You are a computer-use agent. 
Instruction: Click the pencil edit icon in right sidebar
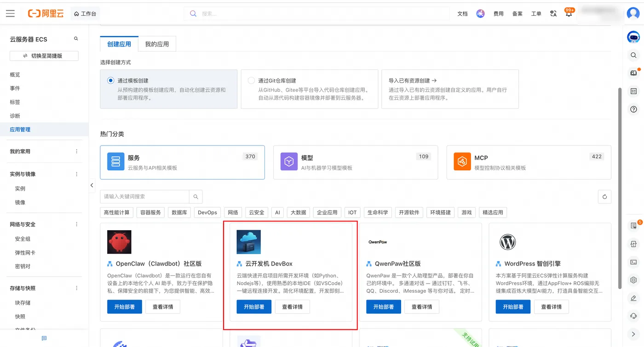pyautogui.click(x=633, y=298)
